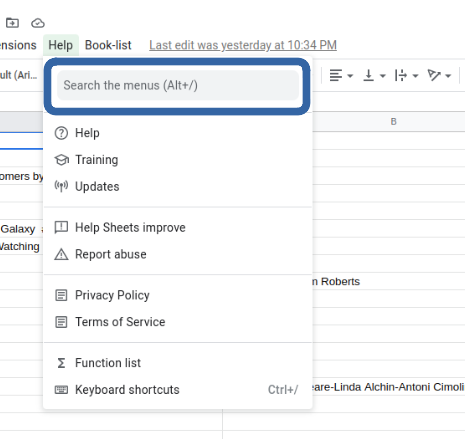Focus the Search the menus field
The width and height of the screenshot is (475, 439).
point(178,85)
